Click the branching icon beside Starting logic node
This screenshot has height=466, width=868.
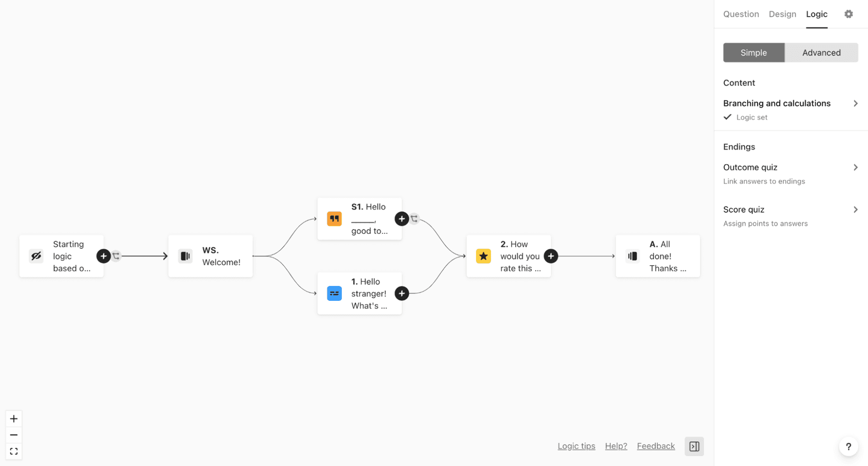tap(116, 256)
